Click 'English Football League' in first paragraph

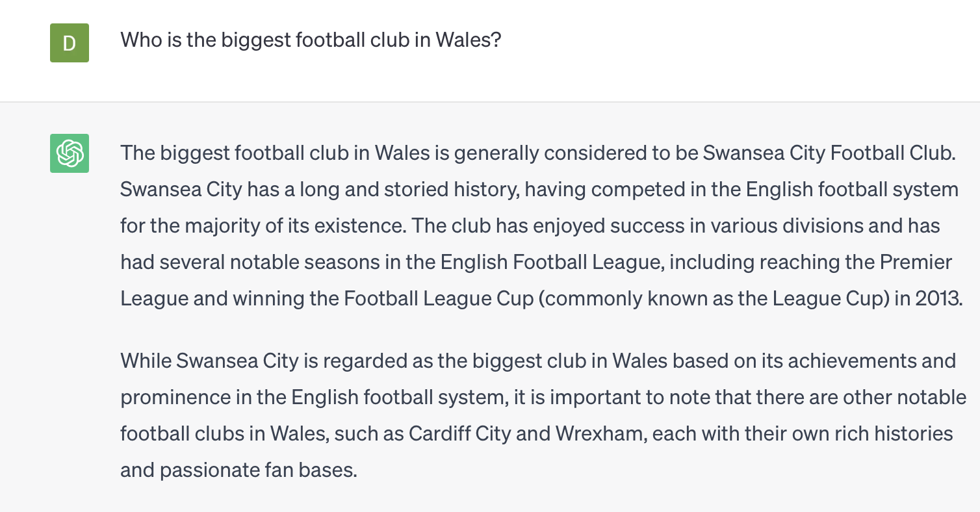552,262
